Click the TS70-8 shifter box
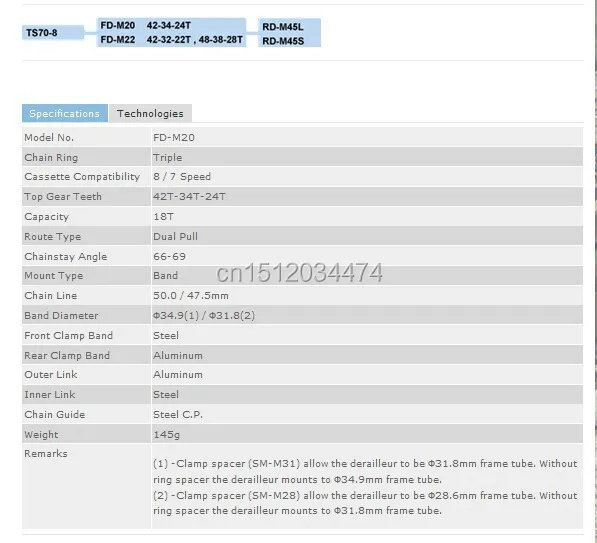 53,33
